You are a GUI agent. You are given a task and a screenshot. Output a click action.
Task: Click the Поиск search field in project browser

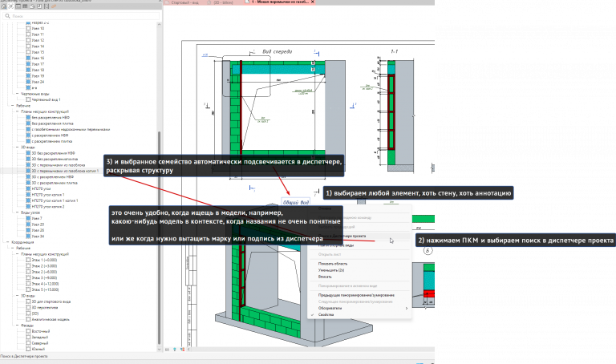[81, 16]
